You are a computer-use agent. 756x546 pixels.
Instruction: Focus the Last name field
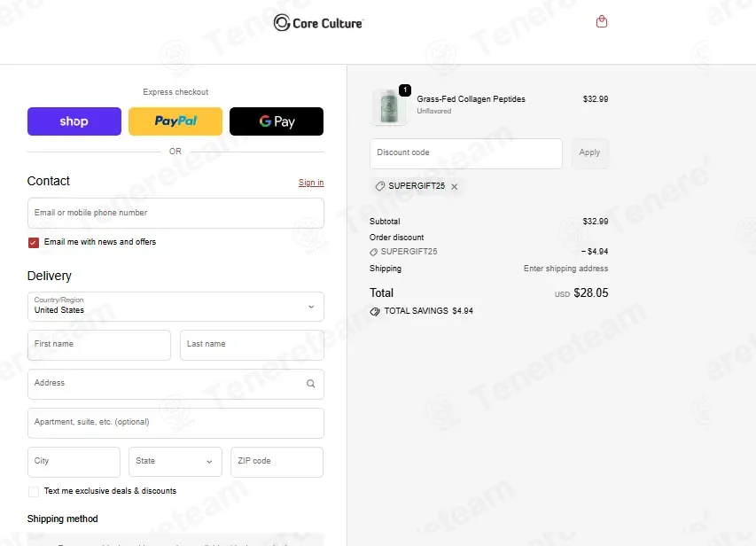(x=252, y=345)
